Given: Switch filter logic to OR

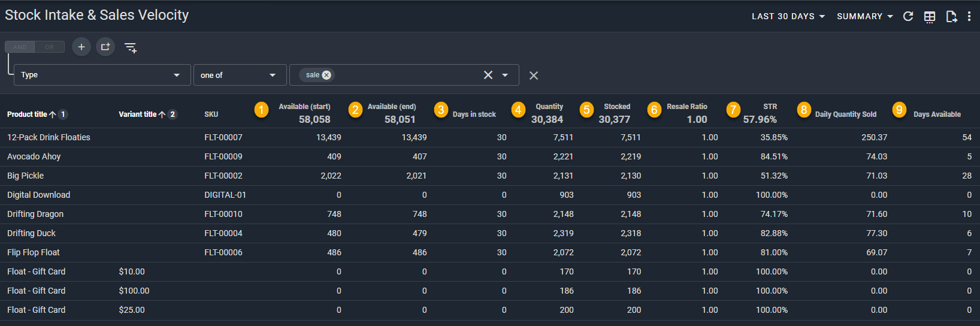Looking at the screenshot, I should [50, 47].
